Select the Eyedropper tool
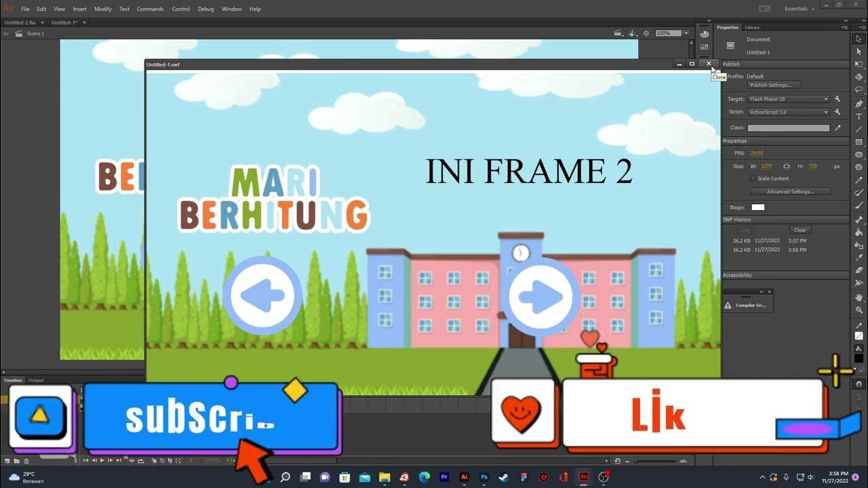The image size is (868, 488). point(859,258)
